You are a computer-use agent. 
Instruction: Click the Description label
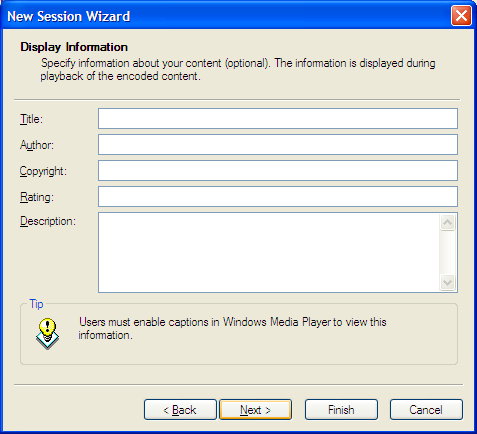[x=48, y=221]
